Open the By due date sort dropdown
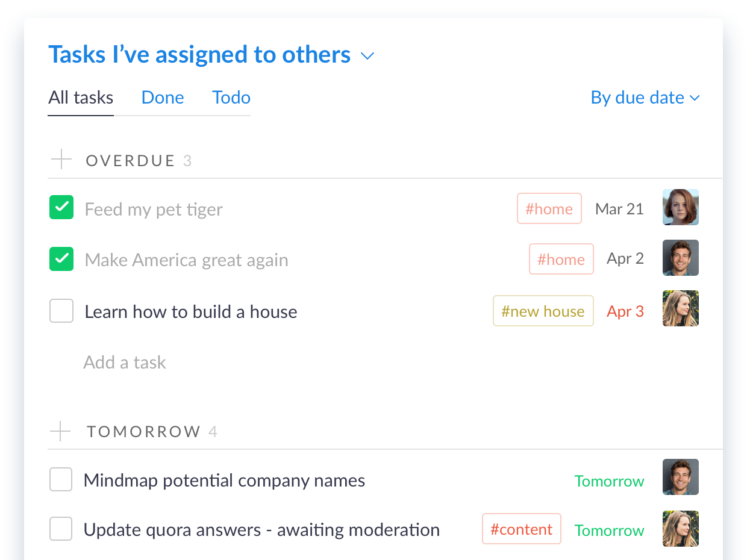Screen dimensions: 747x560 click(x=645, y=98)
